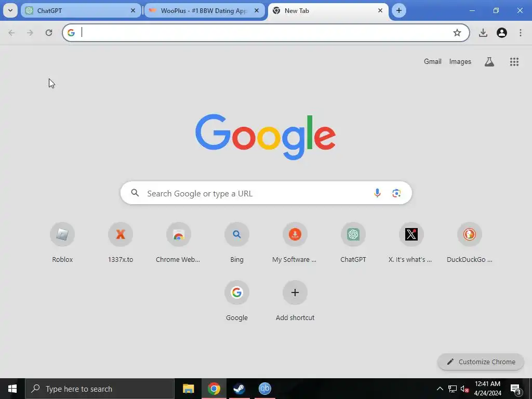The width and height of the screenshot is (532, 399).
Task: Click the Google search box
Action: pos(266,193)
